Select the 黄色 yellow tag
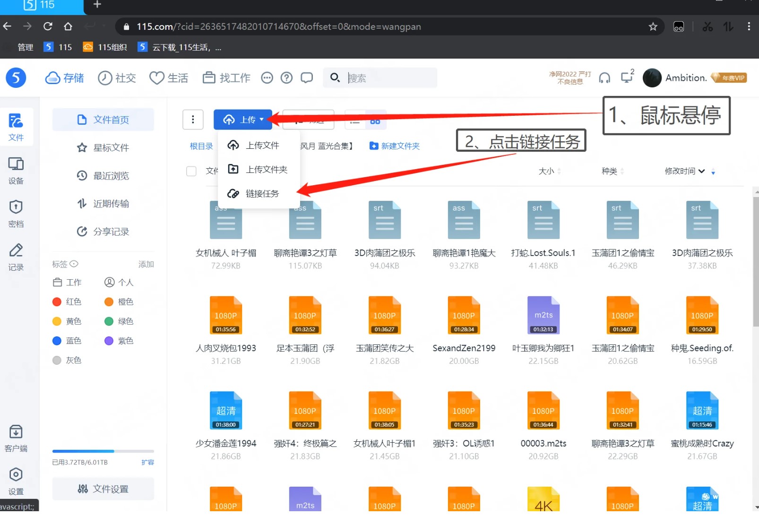Screen dimensions: 759x532 [67, 321]
